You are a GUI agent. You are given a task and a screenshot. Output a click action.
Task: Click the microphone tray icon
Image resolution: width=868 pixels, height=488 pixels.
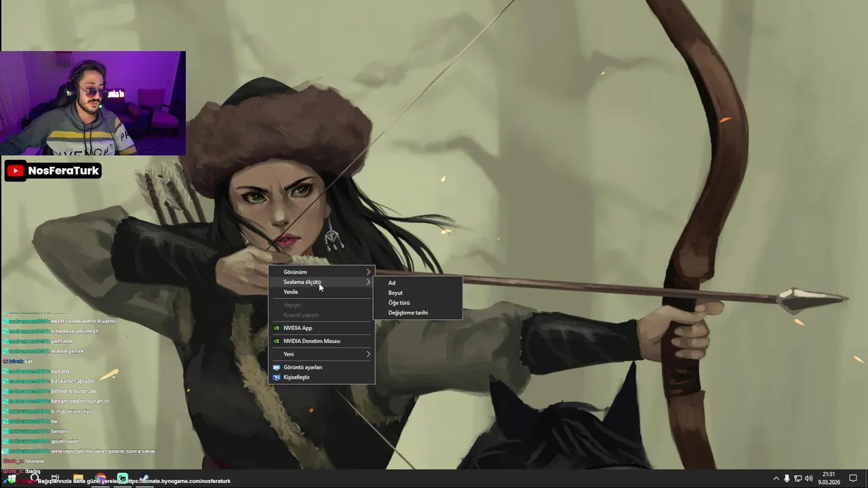coord(787,479)
